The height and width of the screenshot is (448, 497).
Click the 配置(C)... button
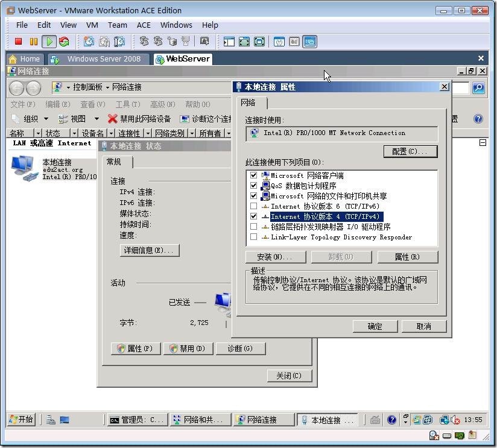(x=411, y=151)
